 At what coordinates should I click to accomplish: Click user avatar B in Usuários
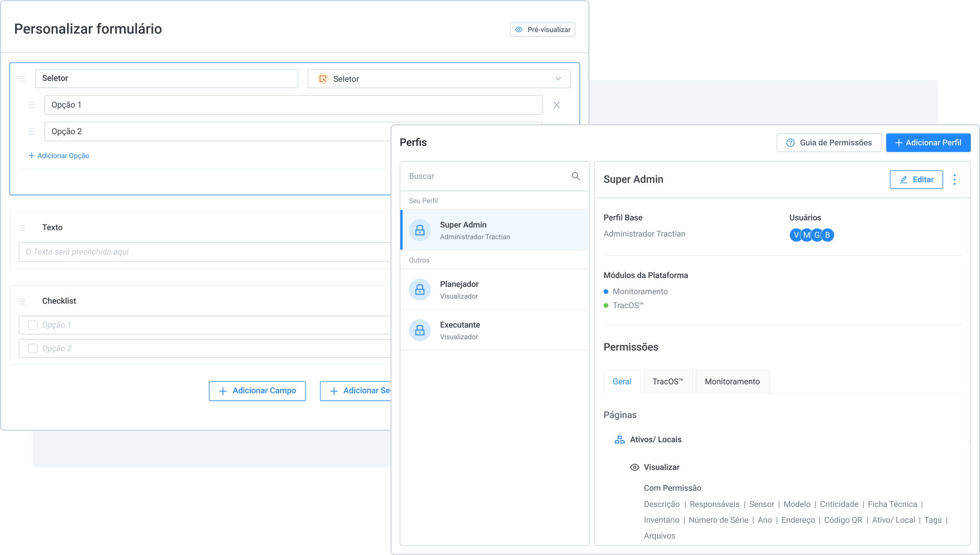pyautogui.click(x=828, y=235)
